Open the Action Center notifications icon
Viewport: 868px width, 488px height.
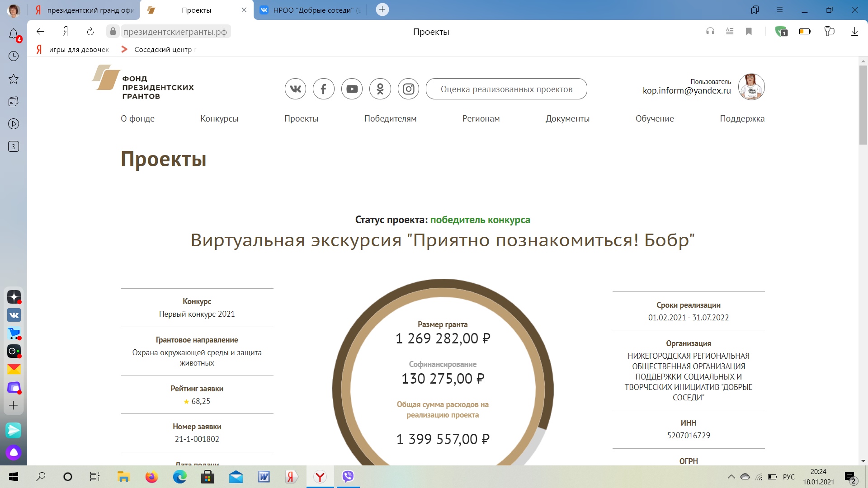pyautogui.click(x=850, y=477)
